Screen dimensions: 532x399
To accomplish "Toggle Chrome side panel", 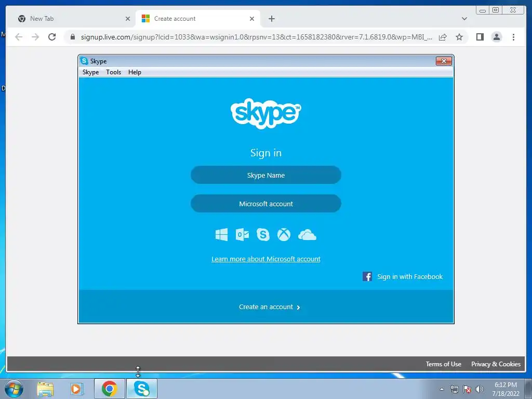I will [480, 37].
